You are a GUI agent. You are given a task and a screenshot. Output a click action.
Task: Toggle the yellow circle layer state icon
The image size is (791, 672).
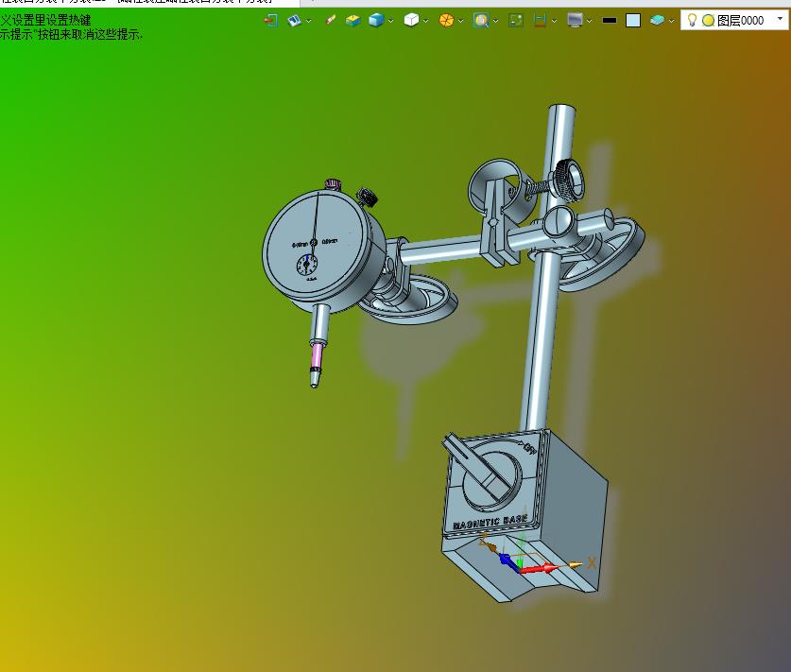coord(708,21)
